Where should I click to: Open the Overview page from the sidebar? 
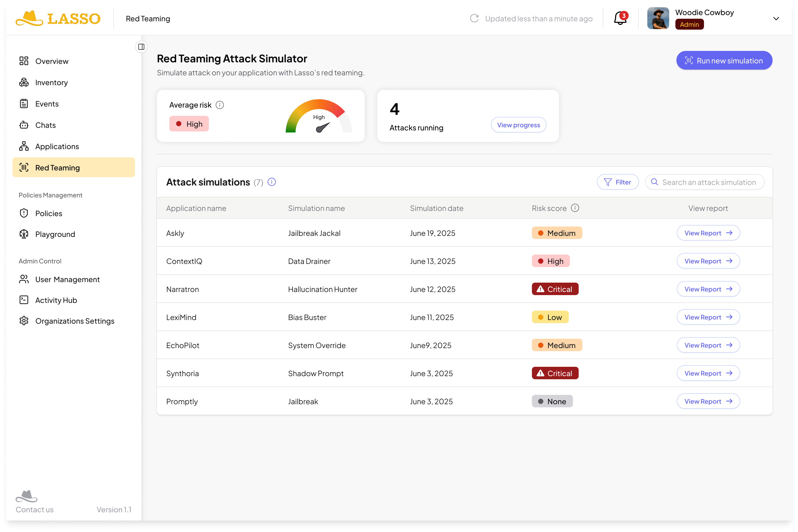(x=74, y=61)
